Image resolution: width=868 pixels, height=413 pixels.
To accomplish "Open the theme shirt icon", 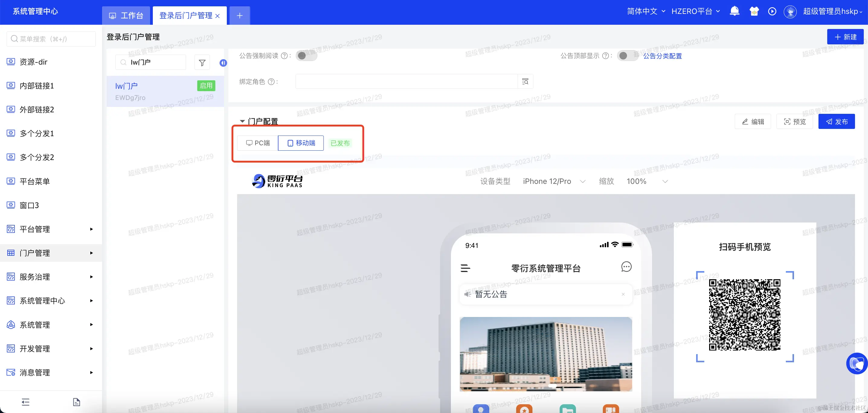I will [x=754, y=11].
